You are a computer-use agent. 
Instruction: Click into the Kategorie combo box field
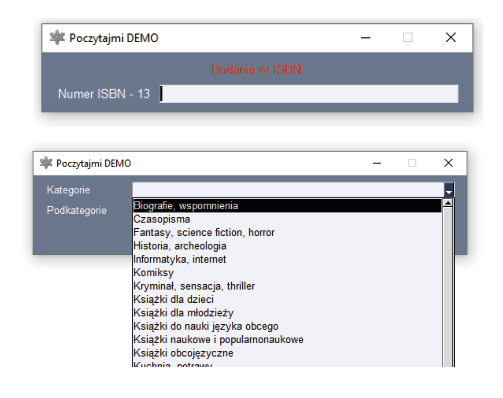pos(288,190)
